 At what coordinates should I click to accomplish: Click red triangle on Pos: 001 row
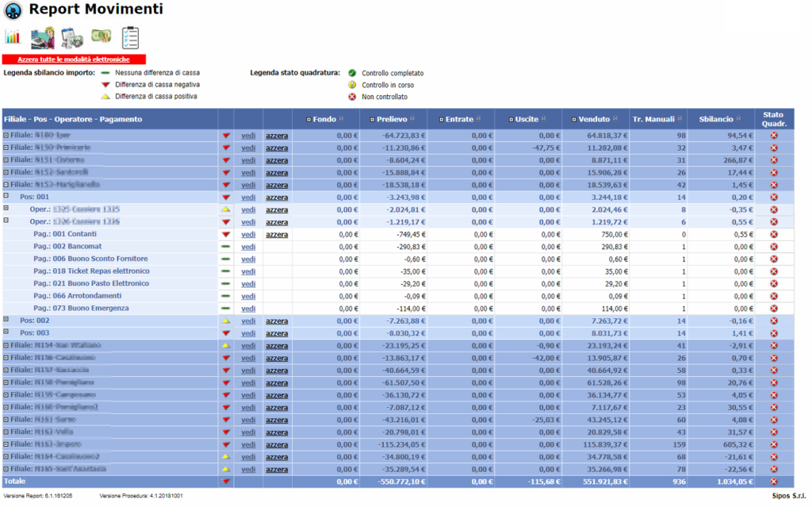point(226,198)
